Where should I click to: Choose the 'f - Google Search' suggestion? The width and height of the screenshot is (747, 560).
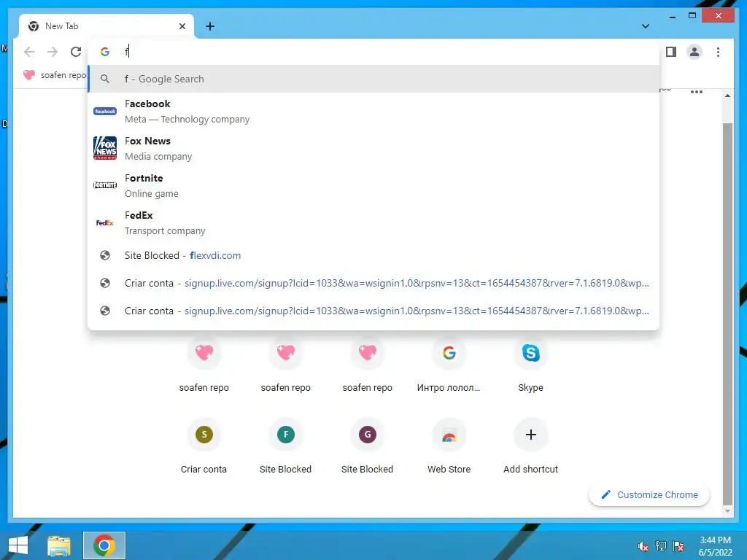pos(374,79)
